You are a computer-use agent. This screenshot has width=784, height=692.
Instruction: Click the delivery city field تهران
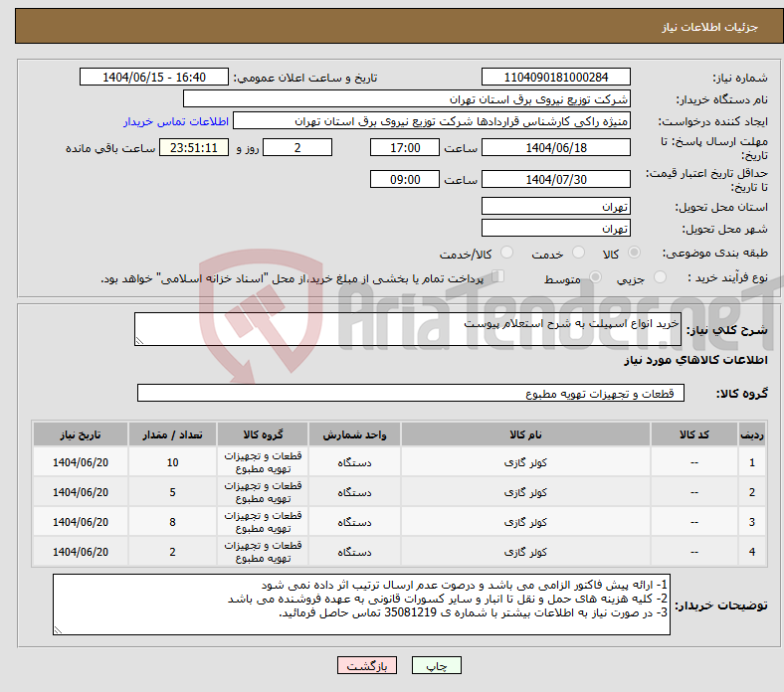click(x=556, y=228)
